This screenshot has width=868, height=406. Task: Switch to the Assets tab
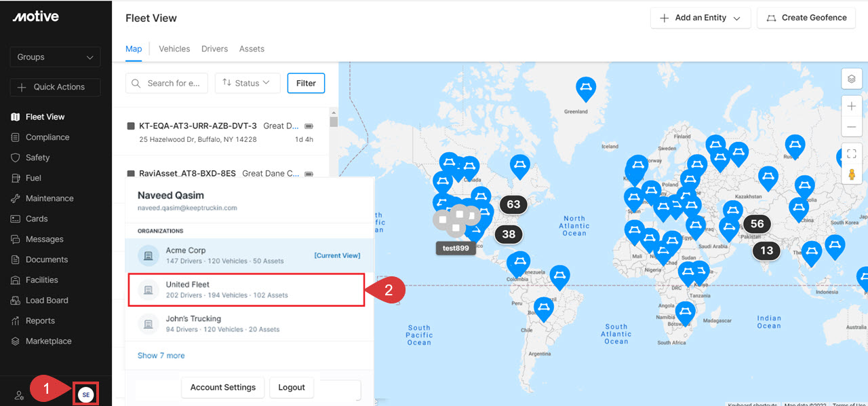coord(252,49)
